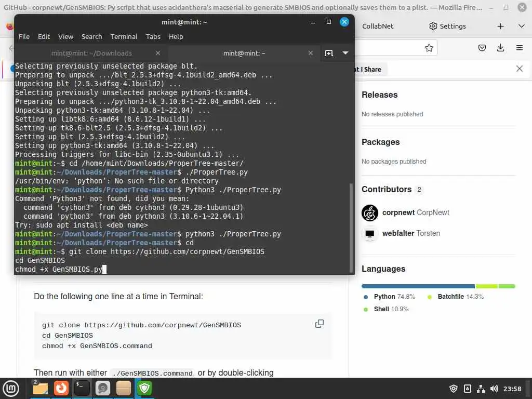Click corpnewt's avatar image
The image size is (532, 399).
pos(370,212)
